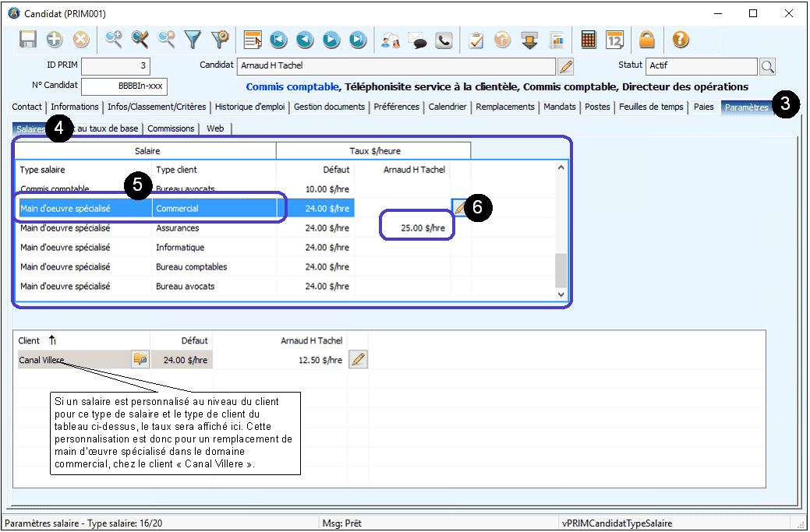This screenshot has height=532, width=810.
Task: Go to the last record
Action: [x=358, y=40]
